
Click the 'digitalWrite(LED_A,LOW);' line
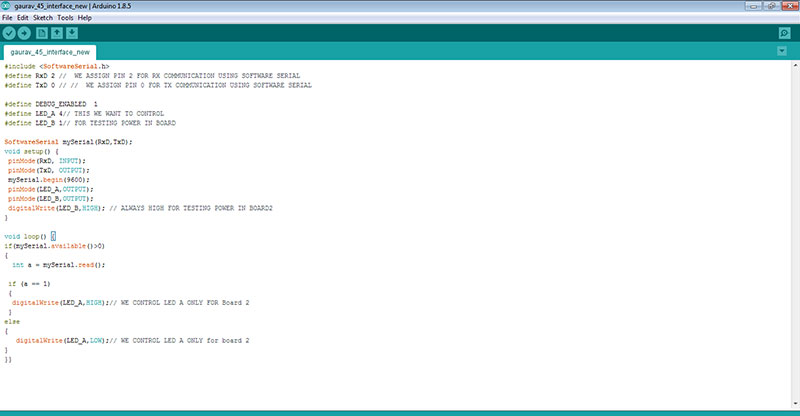click(x=133, y=340)
